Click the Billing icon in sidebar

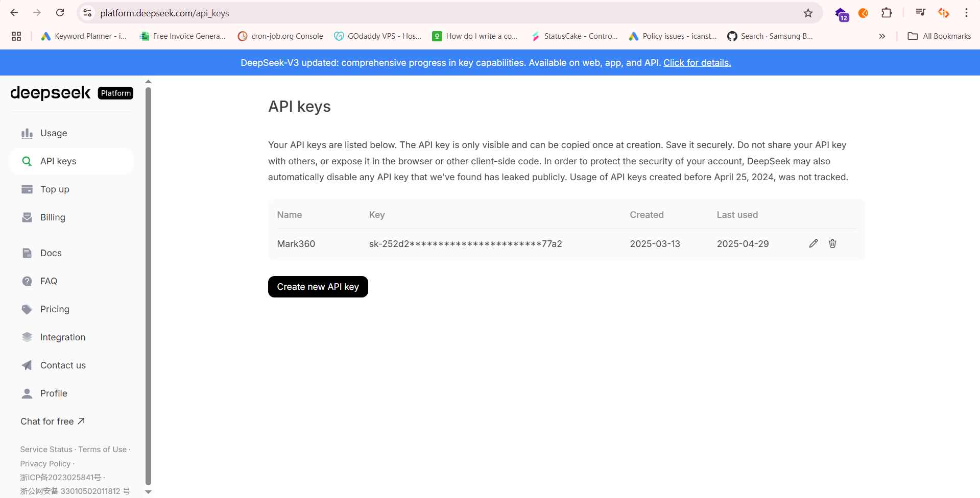pyautogui.click(x=27, y=217)
